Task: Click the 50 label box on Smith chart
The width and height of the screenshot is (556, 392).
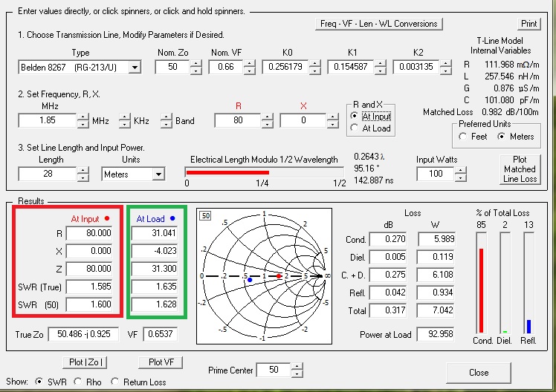Action: pyautogui.click(x=206, y=215)
